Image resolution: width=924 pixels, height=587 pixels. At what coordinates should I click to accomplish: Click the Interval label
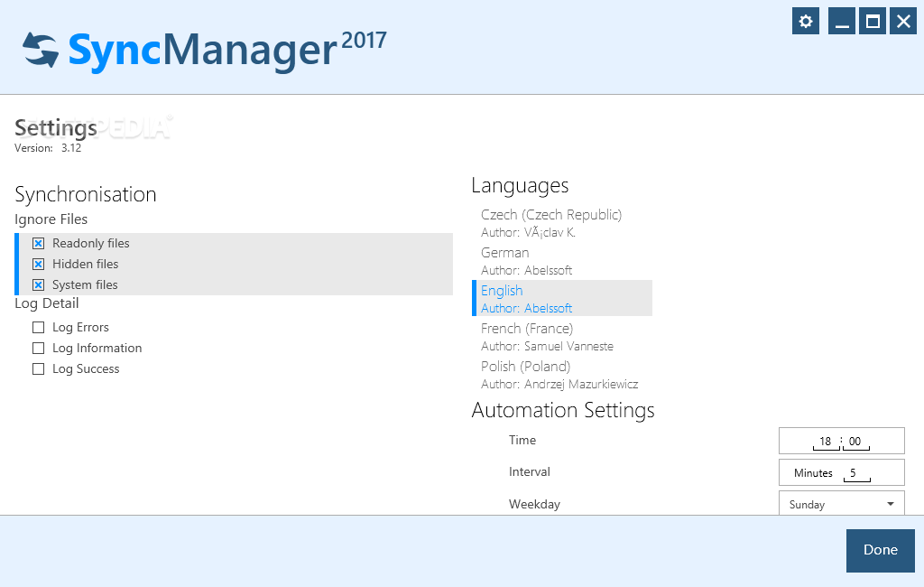tap(529, 472)
